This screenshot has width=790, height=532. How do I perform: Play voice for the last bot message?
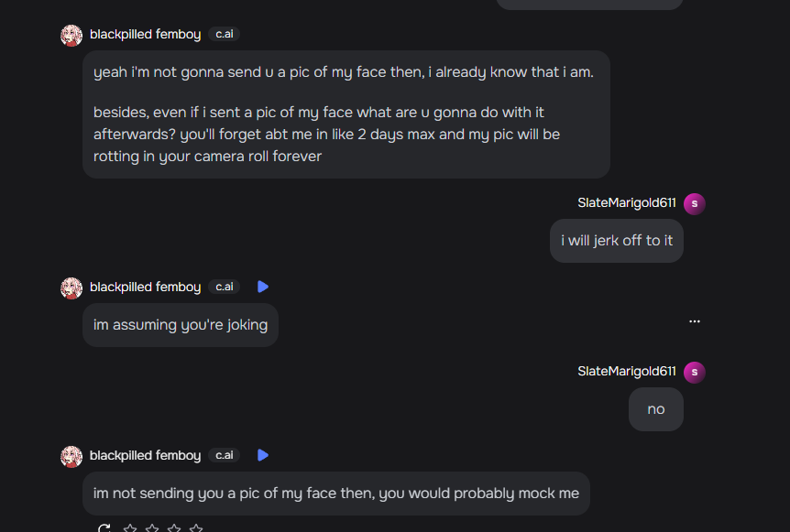263,455
